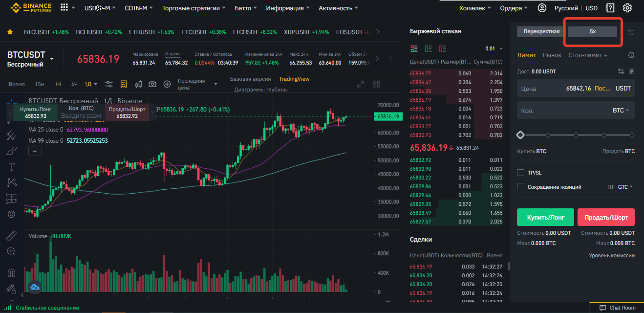Switch to the Лимит order tab
Image resolution: width=644 pixels, height=313 pixels.
[527, 55]
